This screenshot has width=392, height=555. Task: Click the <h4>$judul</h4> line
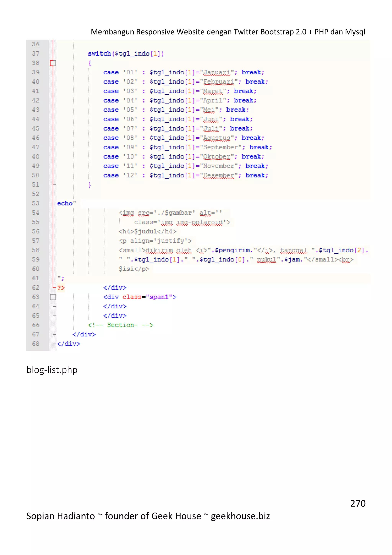click(148, 232)
